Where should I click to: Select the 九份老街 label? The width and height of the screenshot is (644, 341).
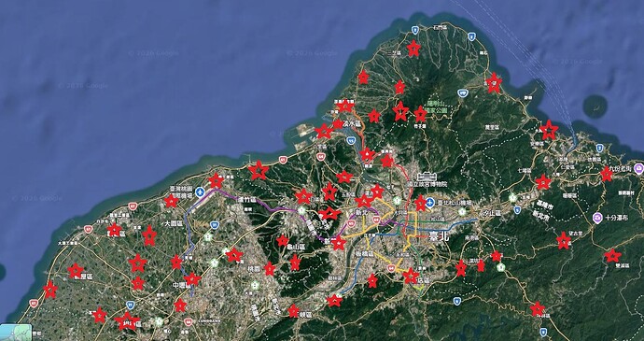621,168
